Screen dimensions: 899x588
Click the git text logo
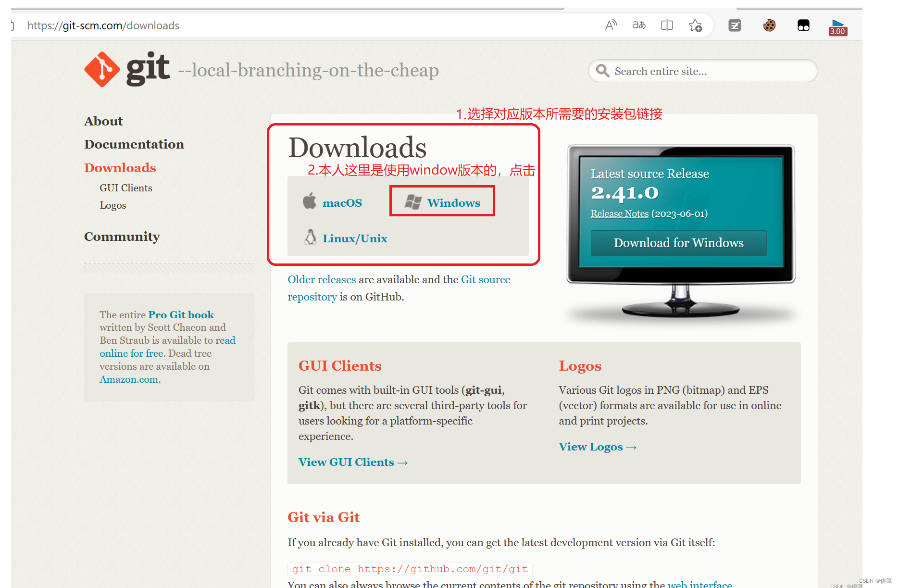coord(148,68)
